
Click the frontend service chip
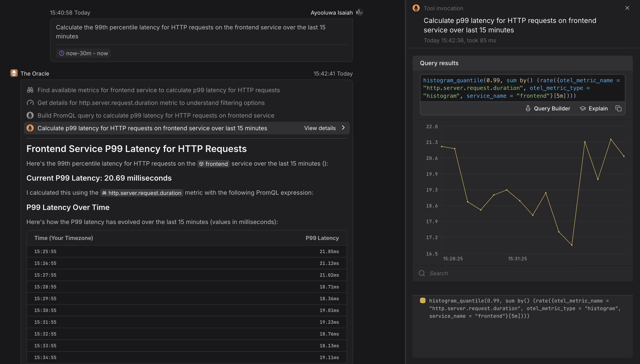point(213,164)
